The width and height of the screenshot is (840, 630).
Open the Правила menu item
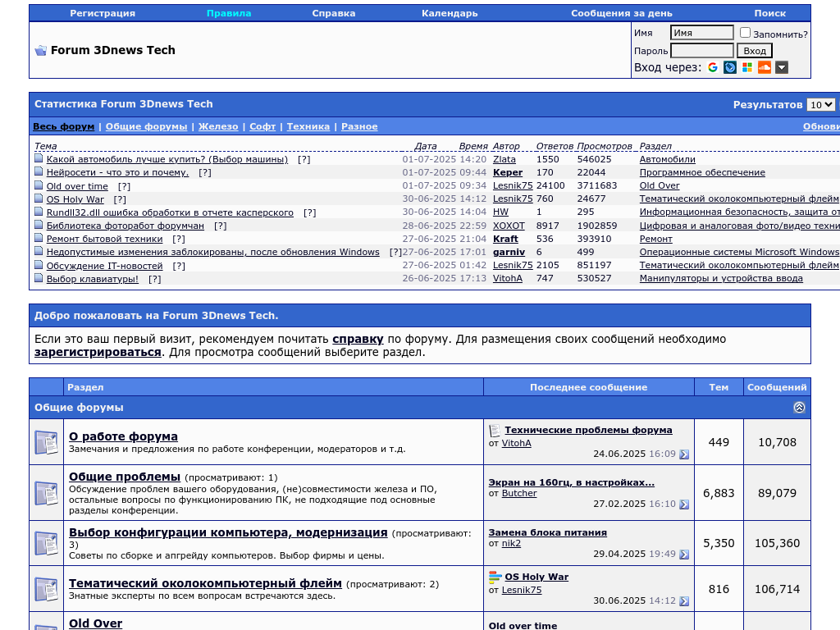pyautogui.click(x=229, y=13)
